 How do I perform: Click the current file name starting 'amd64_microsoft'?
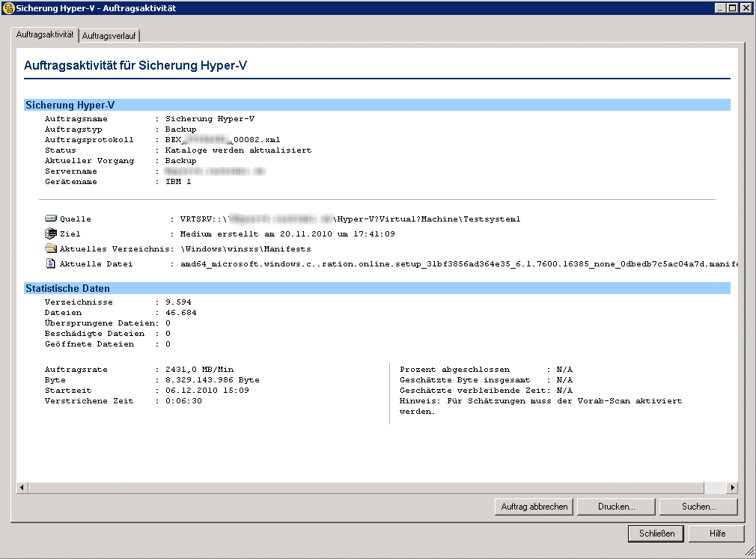[459, 264]
